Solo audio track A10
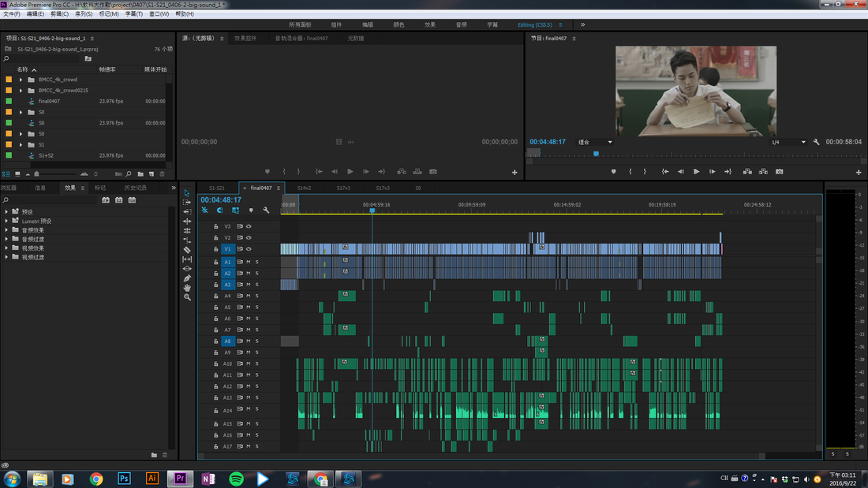The width and height of the screenshot is (868, 488). click(257, 363)
